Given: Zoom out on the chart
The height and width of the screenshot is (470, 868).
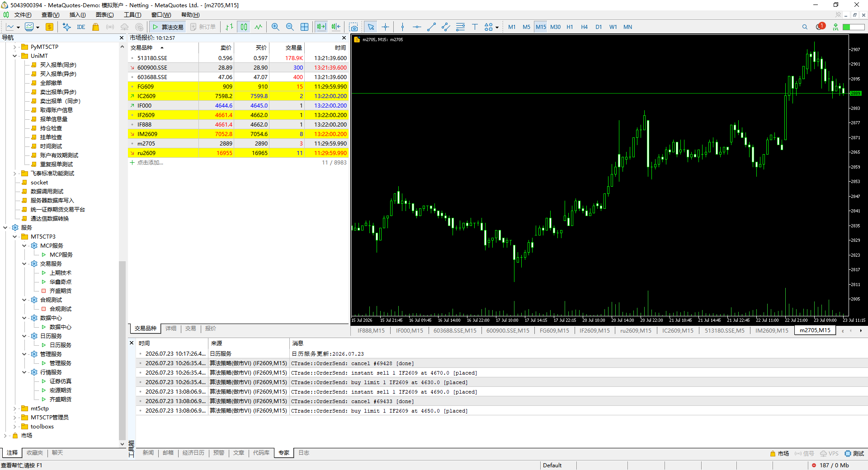Looking at the screenshot, I should coord(290,27).
